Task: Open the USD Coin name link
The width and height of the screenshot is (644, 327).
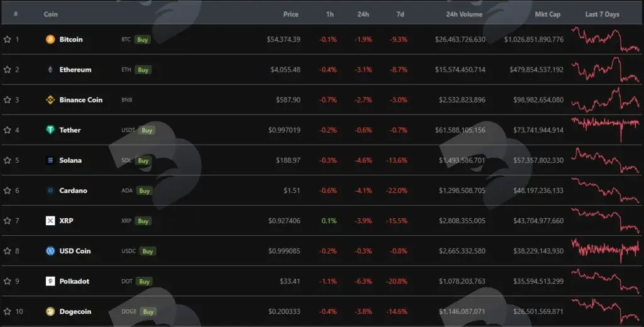Action: [75, 251]
